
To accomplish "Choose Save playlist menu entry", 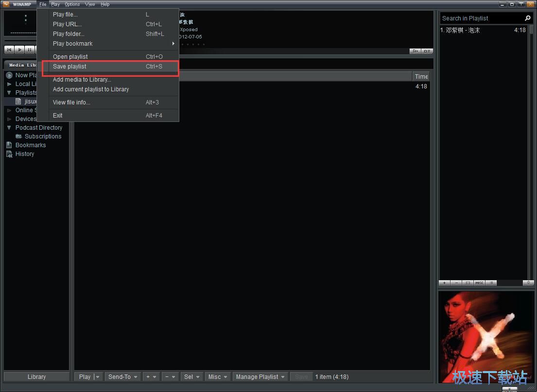I will [x=108, y=67].
